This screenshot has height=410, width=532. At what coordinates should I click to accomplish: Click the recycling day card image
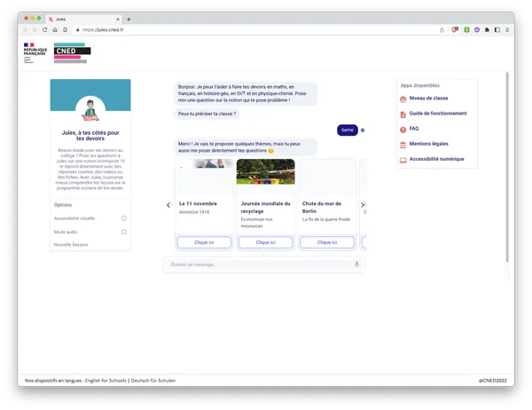tap(266, 172)
